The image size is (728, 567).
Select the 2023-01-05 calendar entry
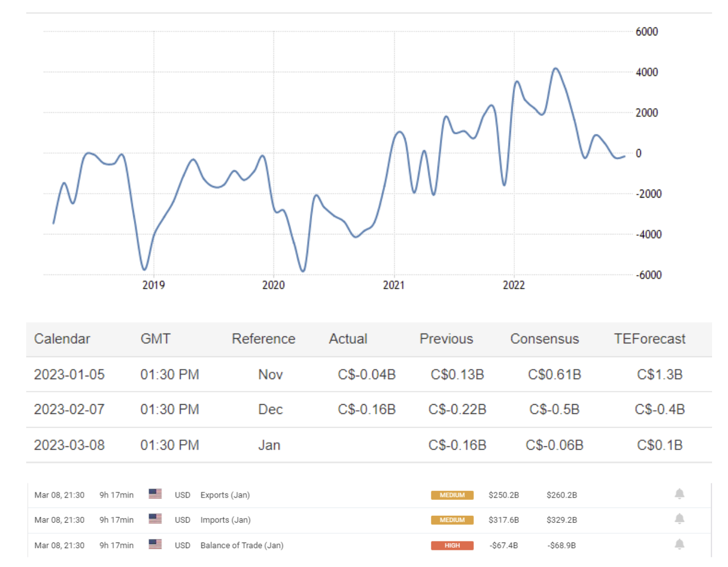point(69,375)
